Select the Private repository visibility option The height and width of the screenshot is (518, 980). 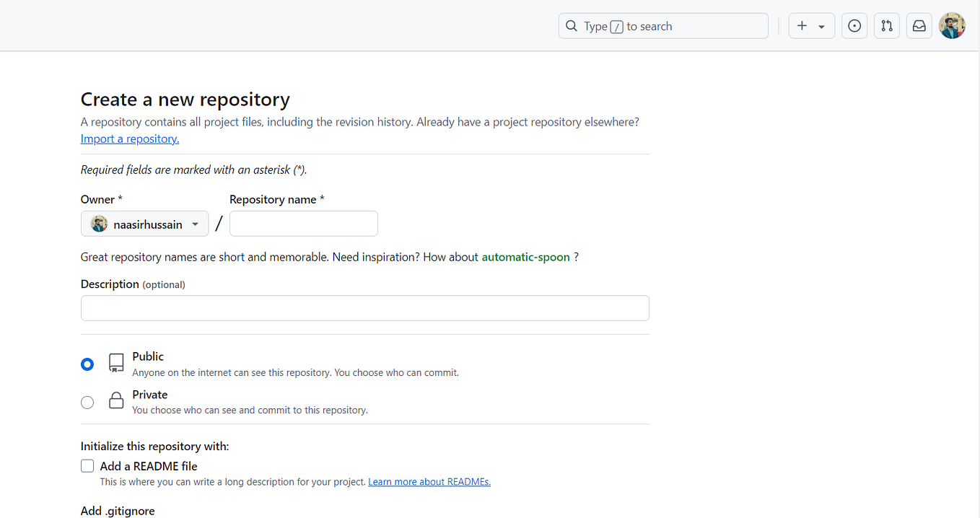click(87, 402)
